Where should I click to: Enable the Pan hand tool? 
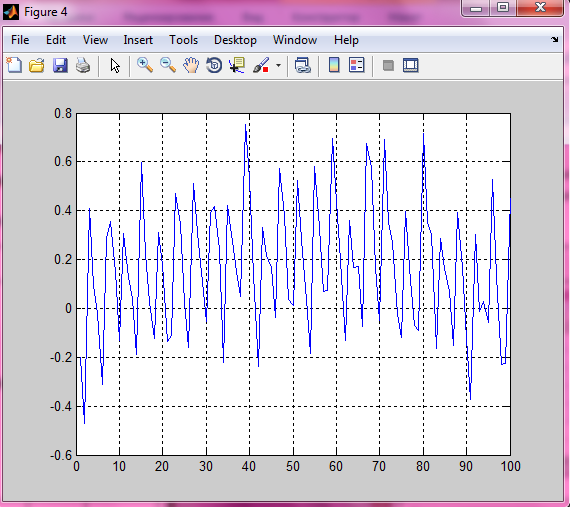pos(191,65)
